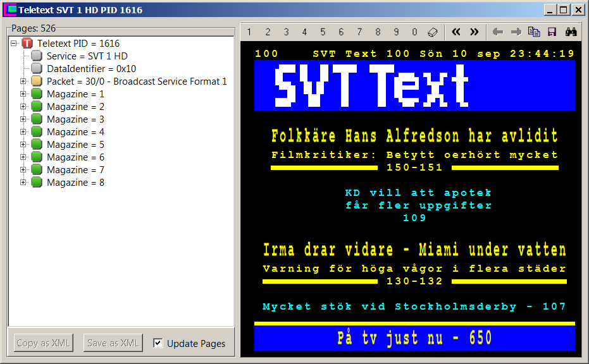Screen dimensions: 589x364
Task: Select the Teletext PID = 1616 label
Action: click(78, 44)
